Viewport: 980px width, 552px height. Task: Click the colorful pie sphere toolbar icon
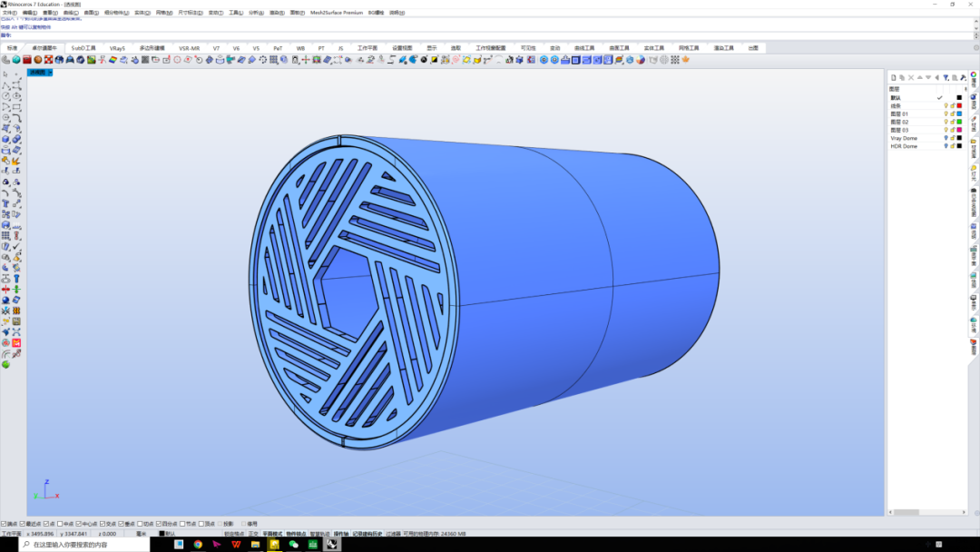[641, 60]
